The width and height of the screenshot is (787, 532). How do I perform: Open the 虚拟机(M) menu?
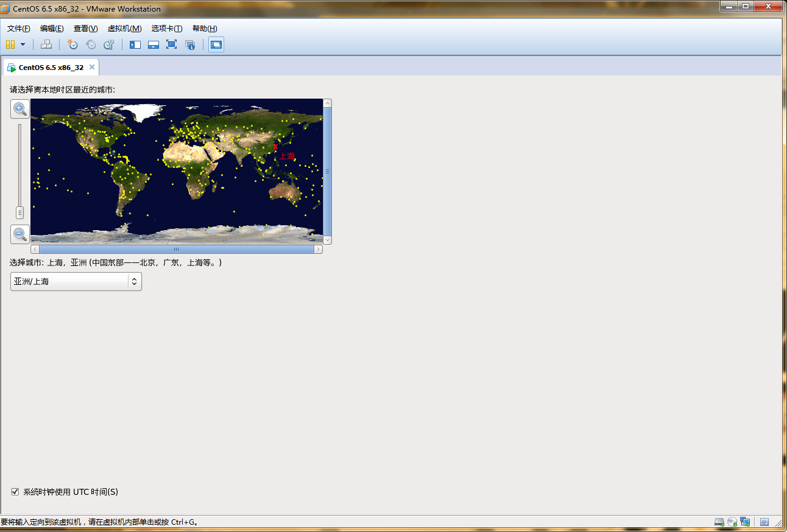(x=124, y=29)
